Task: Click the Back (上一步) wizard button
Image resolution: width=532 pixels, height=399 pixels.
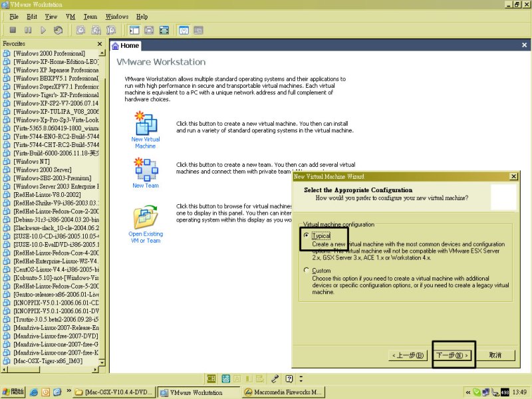Action: coord(408,355)
